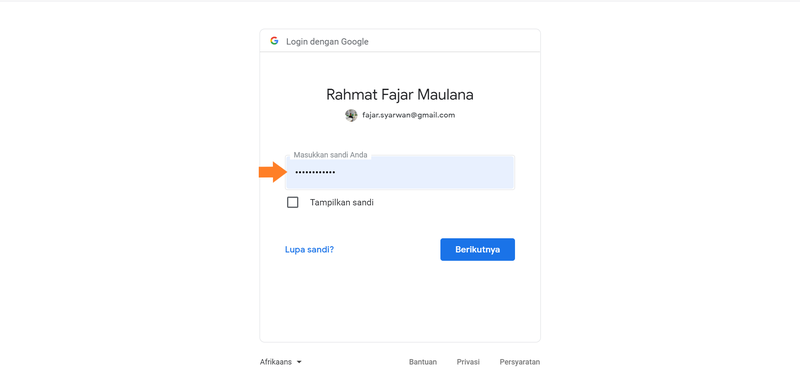Click the Masukkan sandi Anda floating label
800x382 pixels.
click(x=331, y=155)
